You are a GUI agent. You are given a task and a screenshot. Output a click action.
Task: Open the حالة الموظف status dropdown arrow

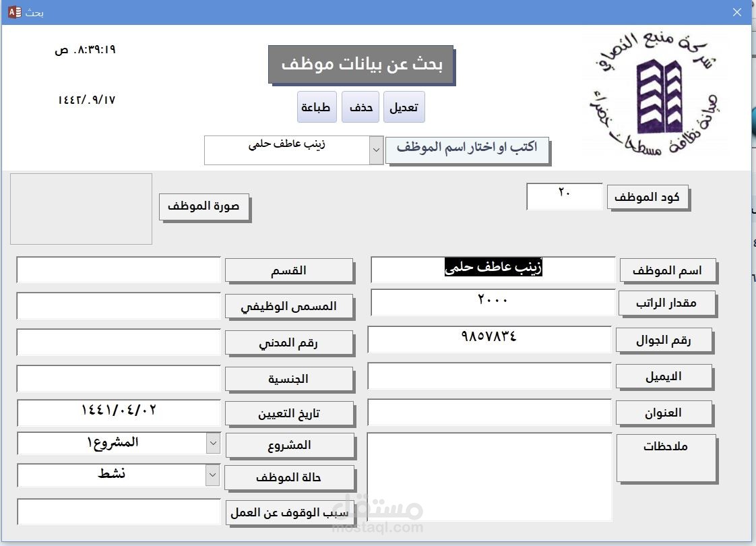point(213,475)
